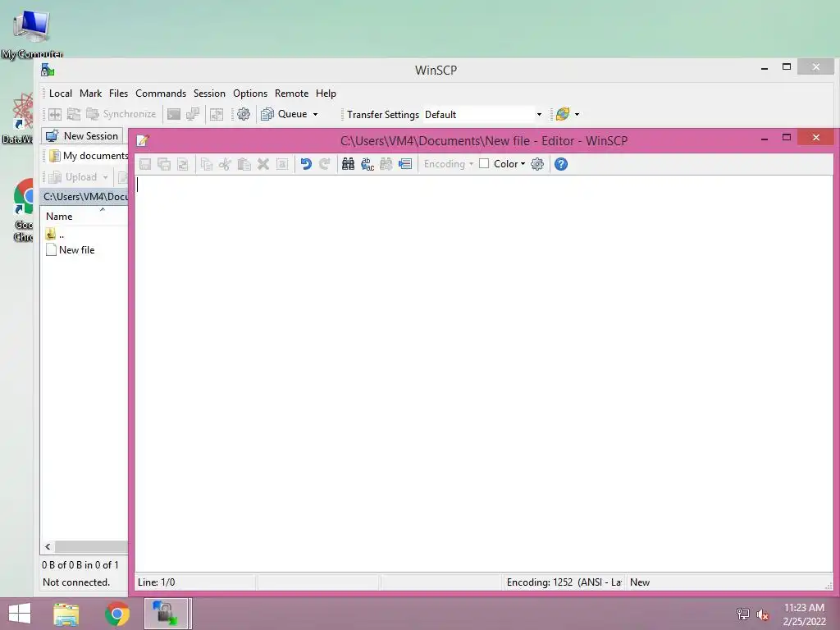Click the Compare Directories icon in the WinSCP toolbar
Screen dimensions: 840x630
coord(55,114)
